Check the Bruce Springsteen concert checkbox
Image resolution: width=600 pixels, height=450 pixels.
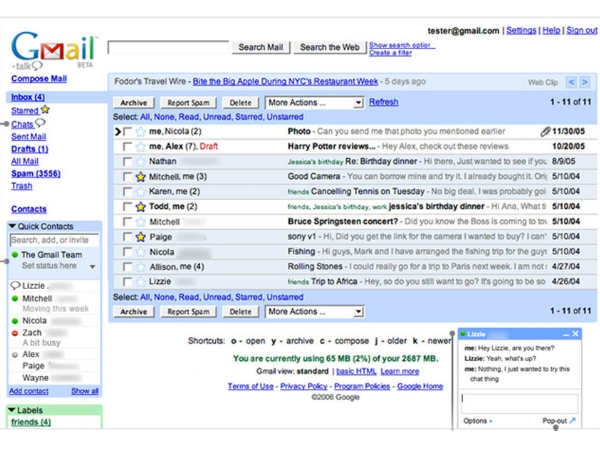pos(127,222)
